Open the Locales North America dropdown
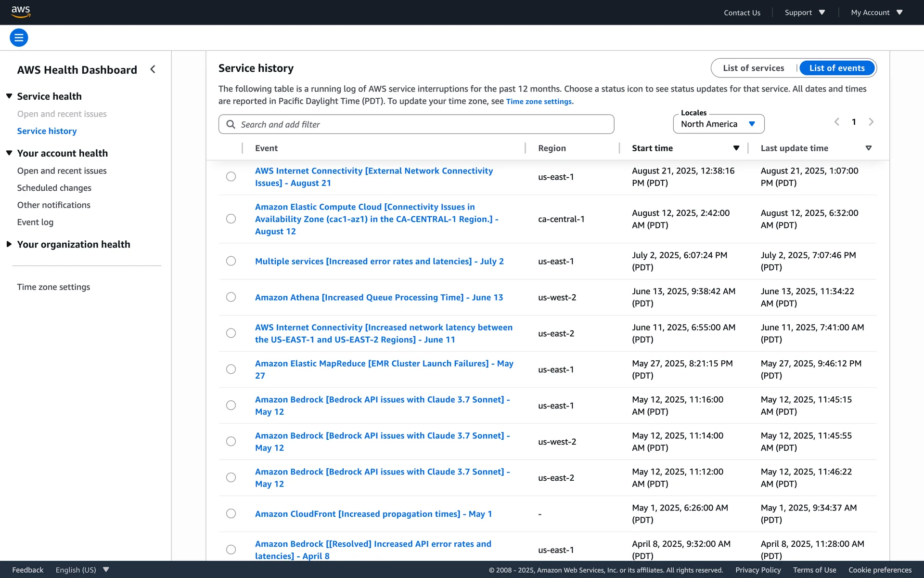 (x=718, y=124)
